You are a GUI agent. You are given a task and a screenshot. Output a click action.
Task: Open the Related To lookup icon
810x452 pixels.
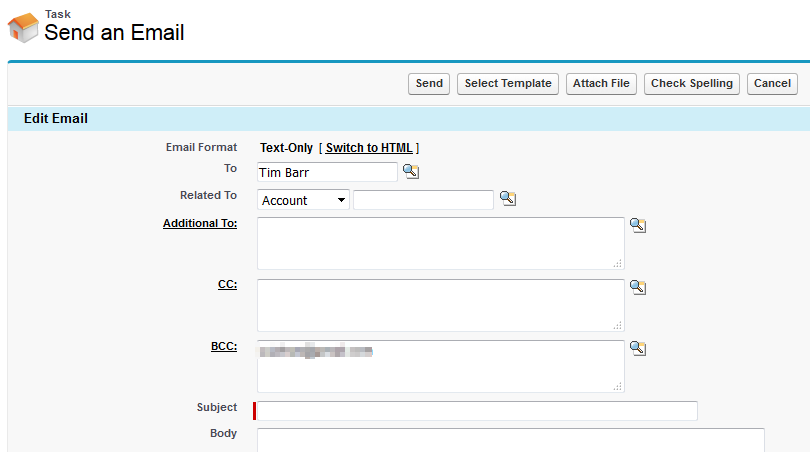click(x=508, y=199)
